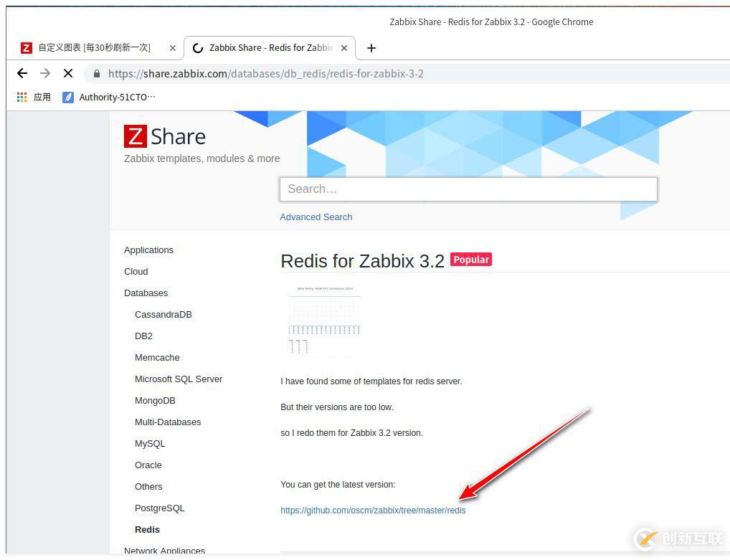730x560 pixels.
Task: Click the address bar URL
Action: (266, 74)
